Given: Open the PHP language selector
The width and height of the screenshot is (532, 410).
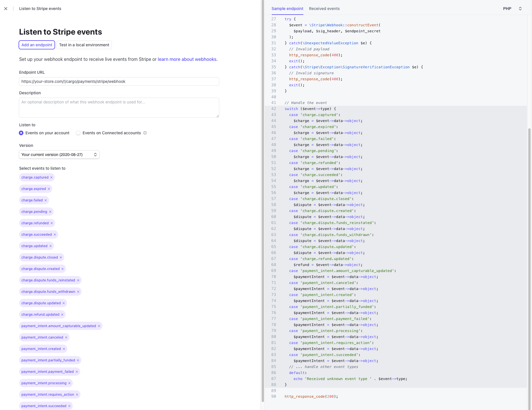Looking at the screenshot, I should pyautogui.click(x=513, y=9).
